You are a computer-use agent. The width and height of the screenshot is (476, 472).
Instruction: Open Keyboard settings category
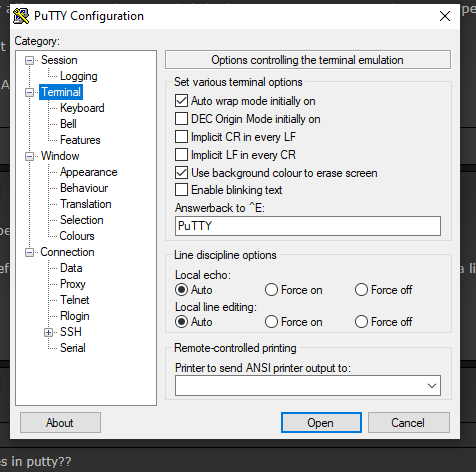click(x=82, y=108)
